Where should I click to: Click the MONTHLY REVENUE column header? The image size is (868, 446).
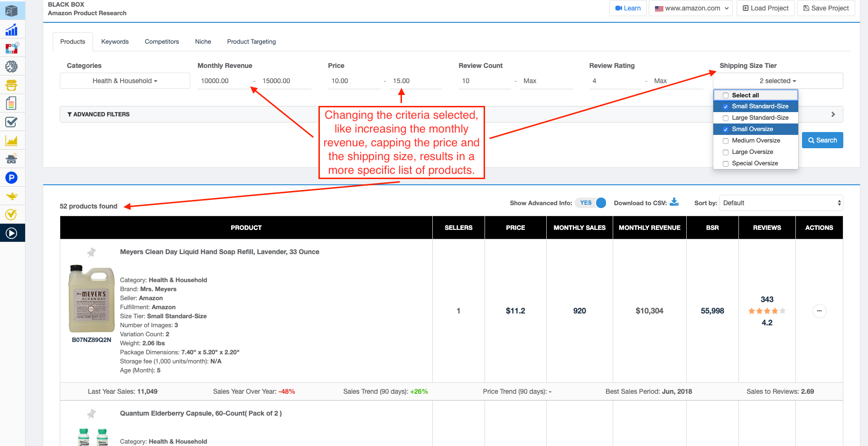coord(650,228)
